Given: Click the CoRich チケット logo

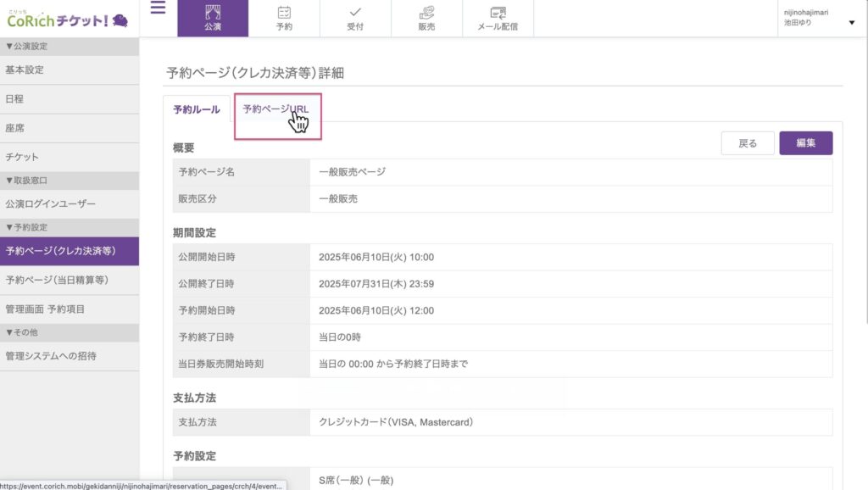Looking at the screenshot, I should click(x=68, y=19).
